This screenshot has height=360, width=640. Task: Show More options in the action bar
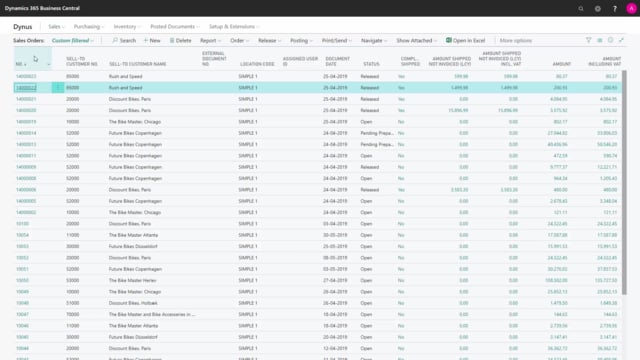[516, 40]
